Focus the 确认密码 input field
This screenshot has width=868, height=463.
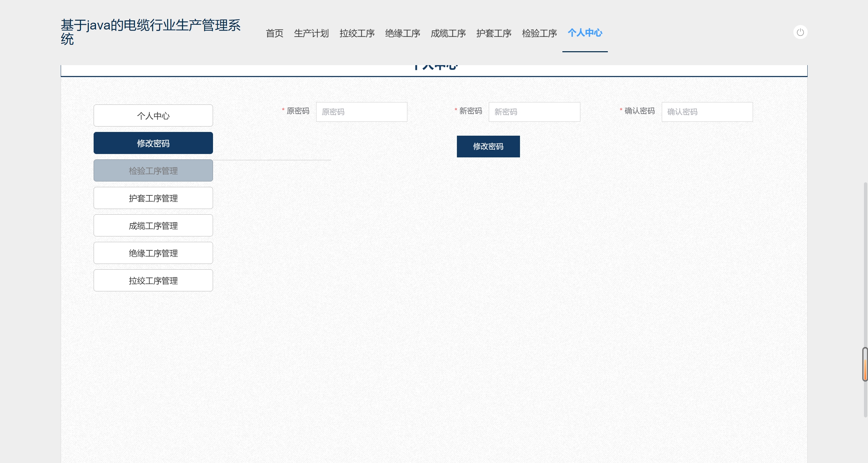[707, 112]
